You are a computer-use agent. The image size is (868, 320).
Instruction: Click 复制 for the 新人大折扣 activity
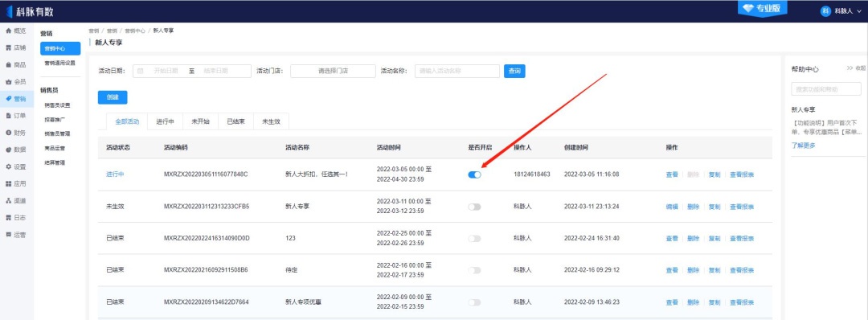coord(714,174)
